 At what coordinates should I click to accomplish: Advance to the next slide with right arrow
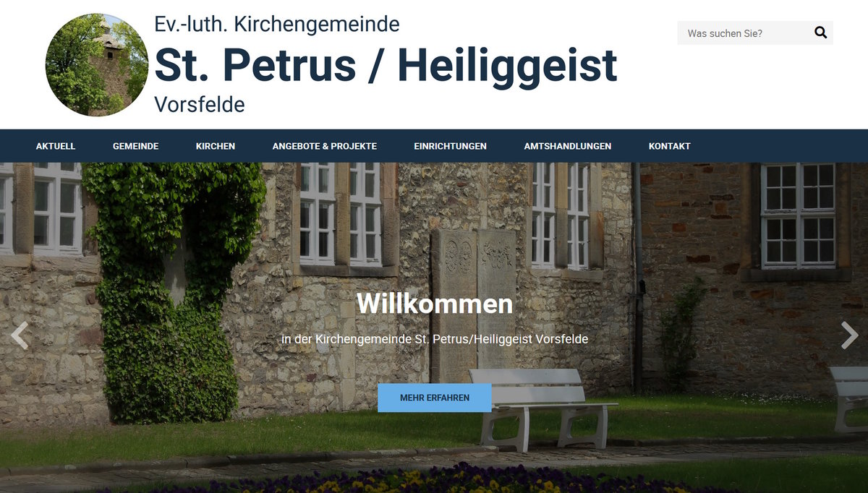click(x=849, y=335)
